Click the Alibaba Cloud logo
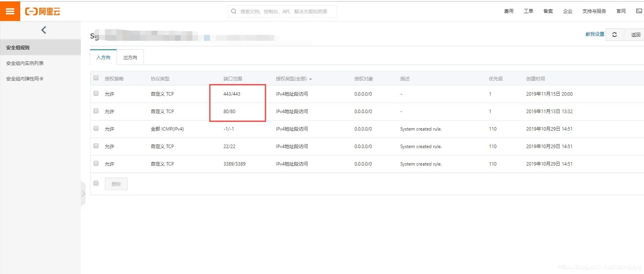Image resolution: width=644 pixels, height=274 pixels. tap(43, 11)
